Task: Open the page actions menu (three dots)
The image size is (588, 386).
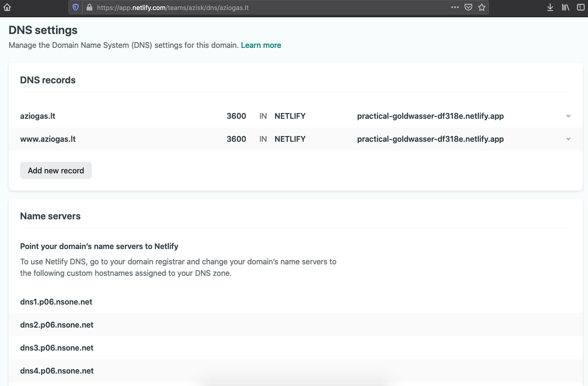Action: 455,7
